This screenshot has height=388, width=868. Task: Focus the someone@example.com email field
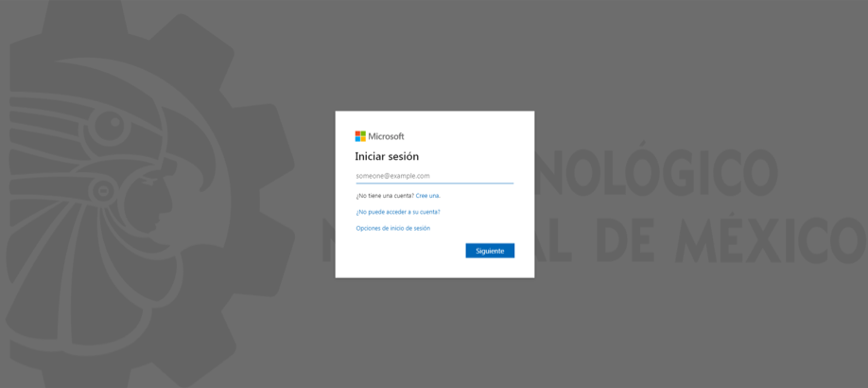435,176
